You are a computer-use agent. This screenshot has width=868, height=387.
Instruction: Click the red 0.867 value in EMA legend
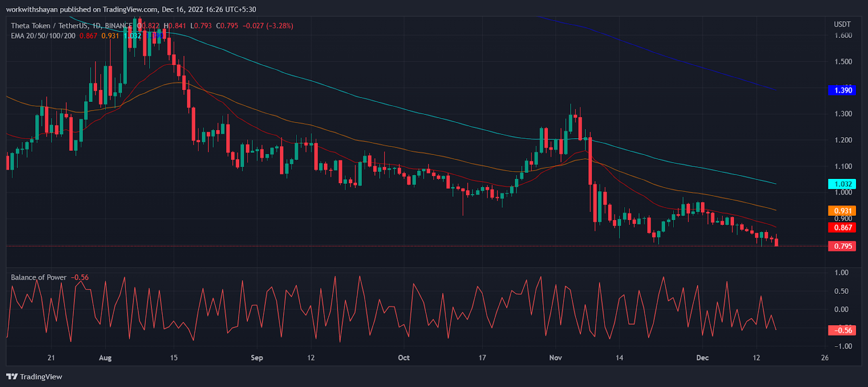(88, 36)
